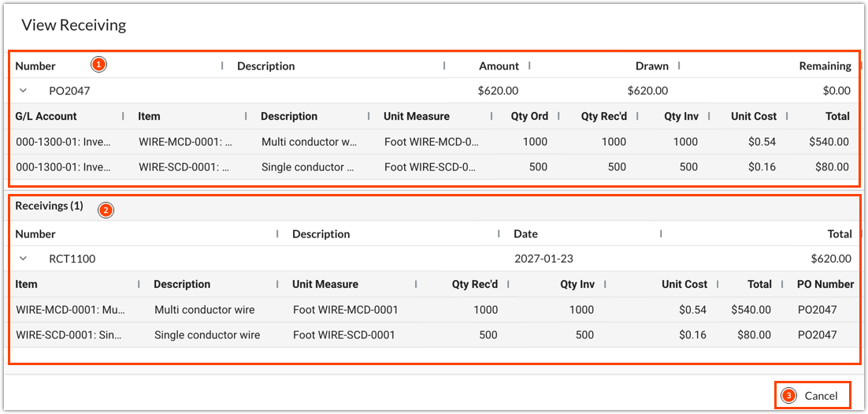
Task: Sort by the top Amount column header
Action: tap(499, 66)
